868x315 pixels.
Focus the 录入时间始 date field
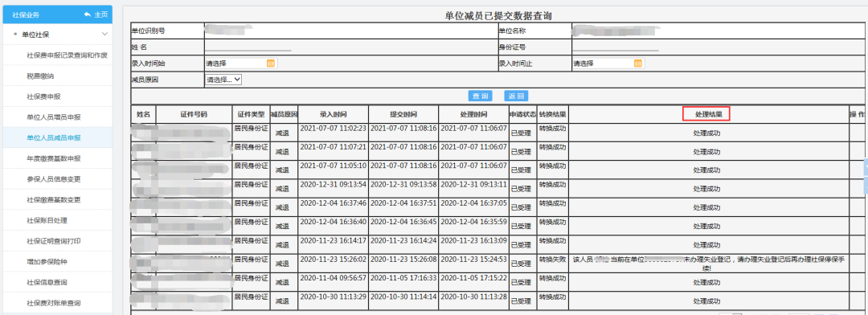[240, 63]
